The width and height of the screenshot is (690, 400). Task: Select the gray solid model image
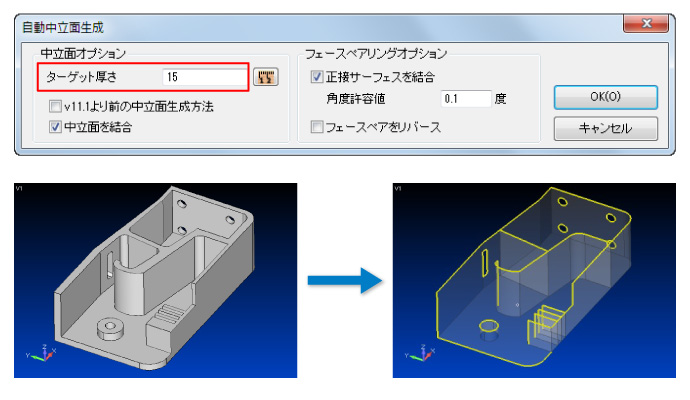pos(155,280)
